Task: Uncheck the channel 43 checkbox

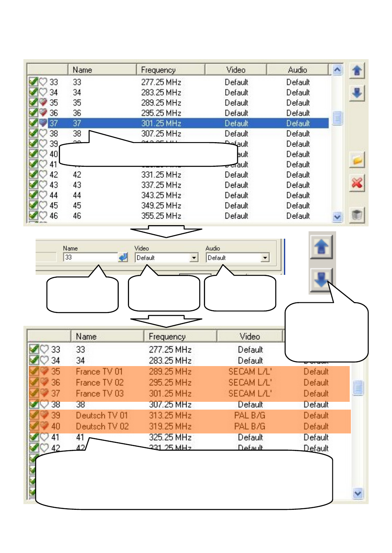Action: [33, 184]
